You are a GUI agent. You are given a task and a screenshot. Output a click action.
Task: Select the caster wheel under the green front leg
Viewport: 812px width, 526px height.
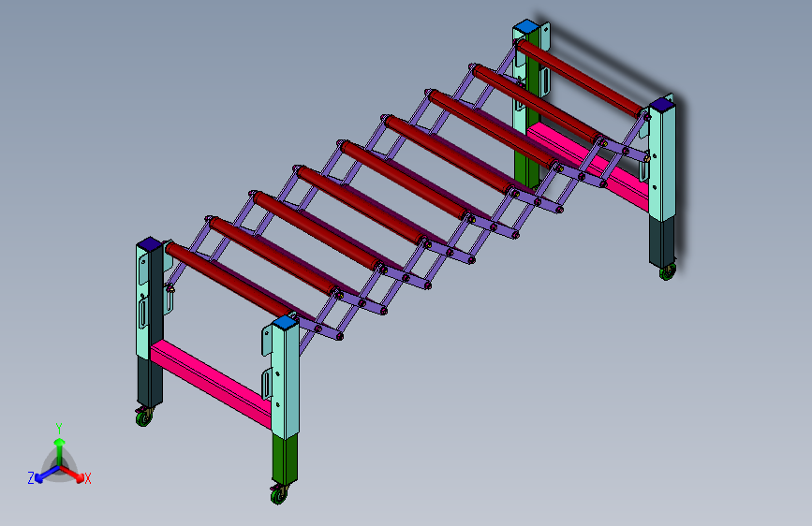pos(278,494)
